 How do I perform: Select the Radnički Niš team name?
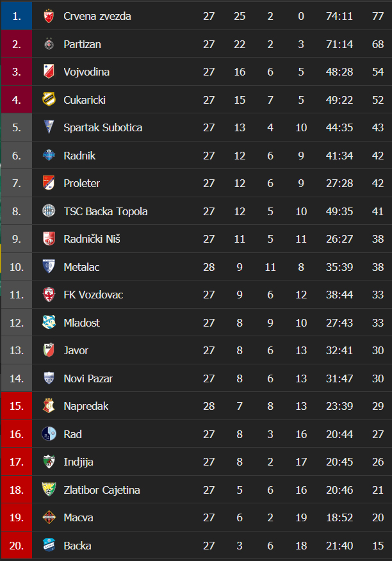[92, 239]
